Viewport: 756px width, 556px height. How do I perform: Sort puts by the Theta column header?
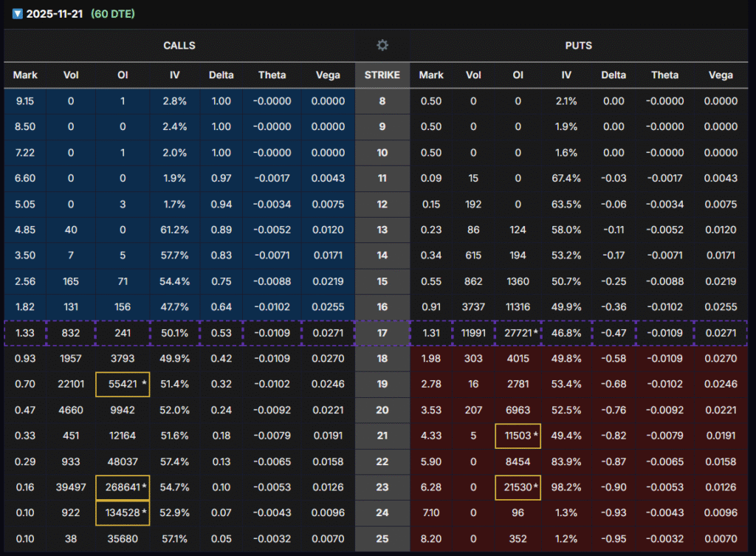coord(664,75)
